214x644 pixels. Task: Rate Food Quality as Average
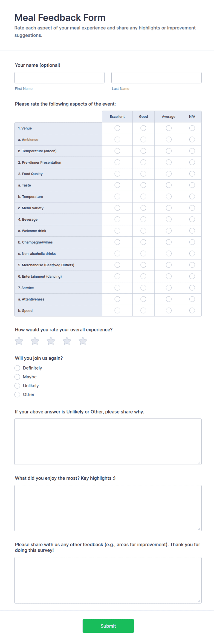point(169,174)
